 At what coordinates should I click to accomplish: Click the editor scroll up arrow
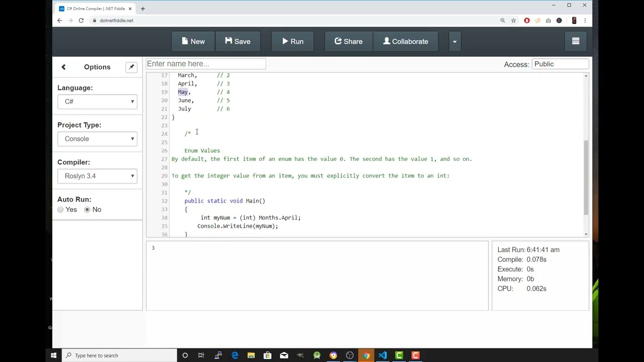(x=586, y=76)
